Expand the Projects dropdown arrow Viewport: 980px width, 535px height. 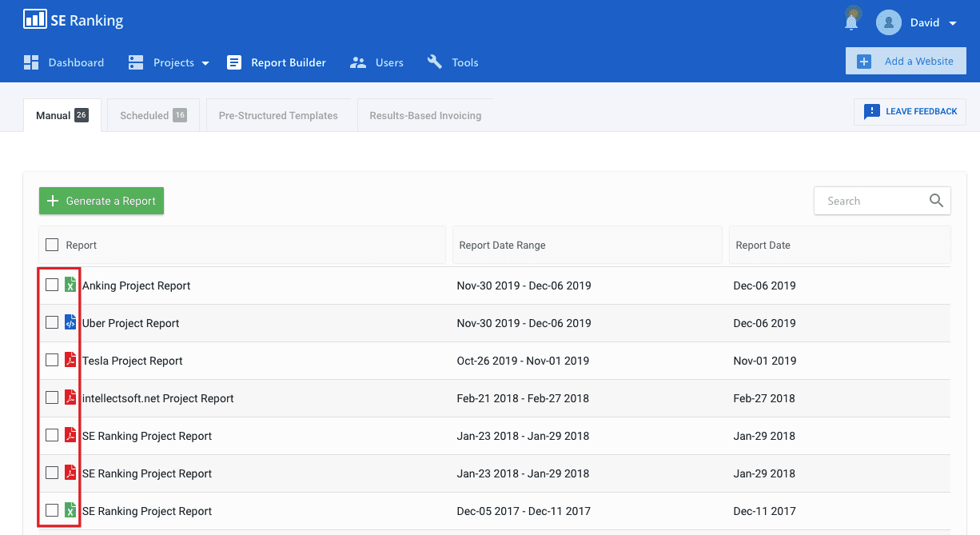coord(205,63)
